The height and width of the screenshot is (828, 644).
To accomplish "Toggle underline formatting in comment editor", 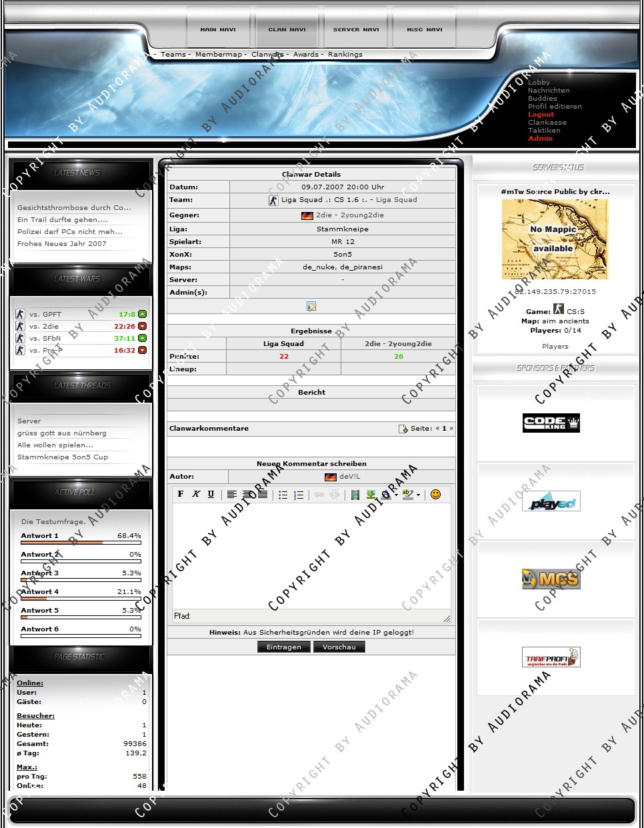I will click(211, 494).
